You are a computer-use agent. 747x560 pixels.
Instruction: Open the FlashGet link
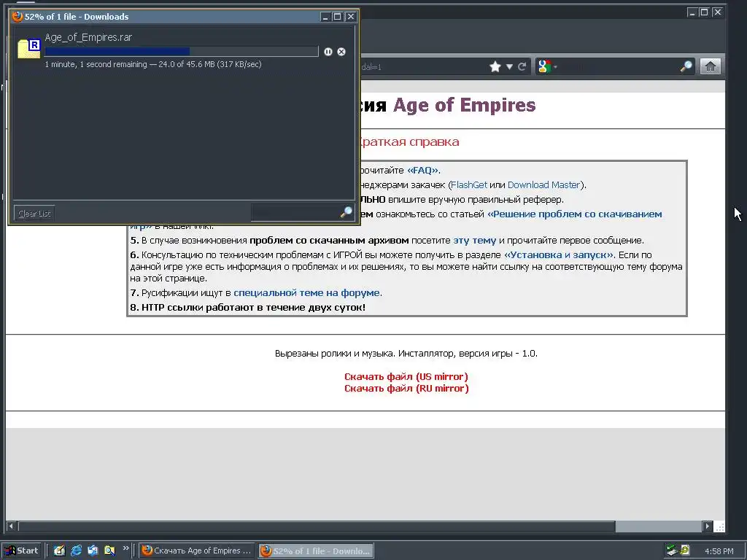pos(469,184)
